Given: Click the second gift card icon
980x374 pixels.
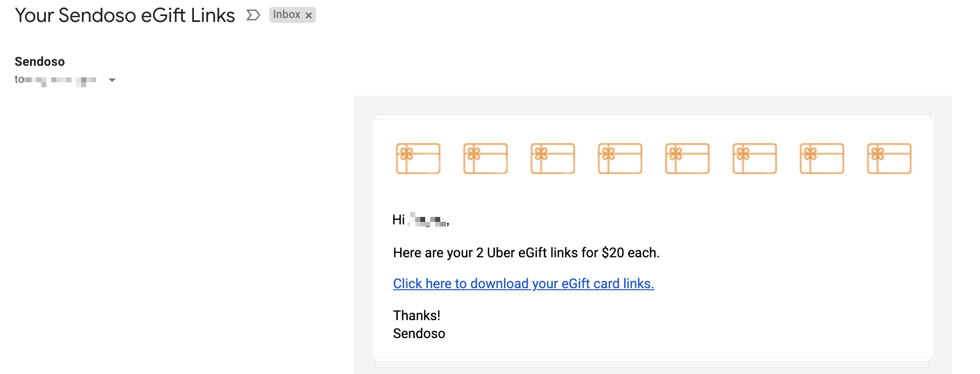Looking at the screenshot, I should point(485,159).
